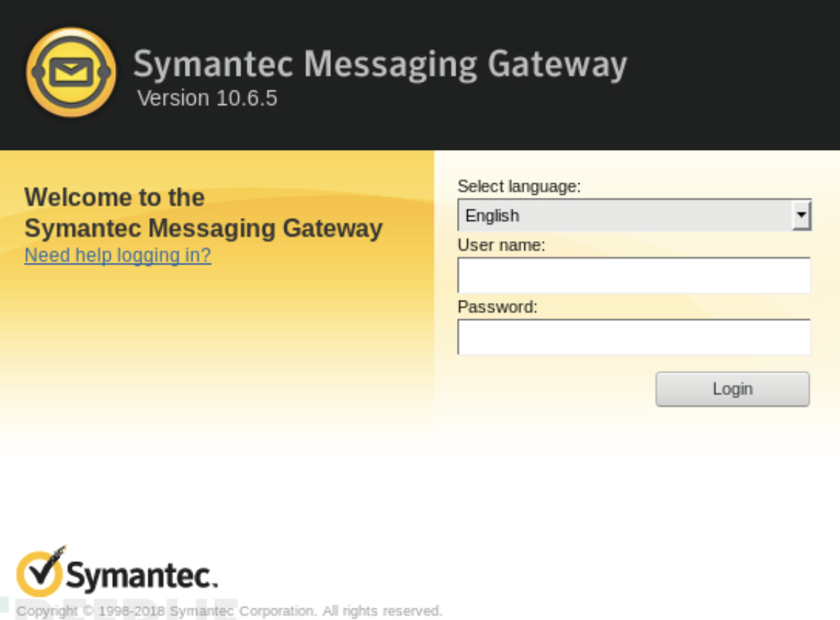Click the Symantec wordmark beside the checkmark
840x620 pixels.
click(x=141, y=577)
